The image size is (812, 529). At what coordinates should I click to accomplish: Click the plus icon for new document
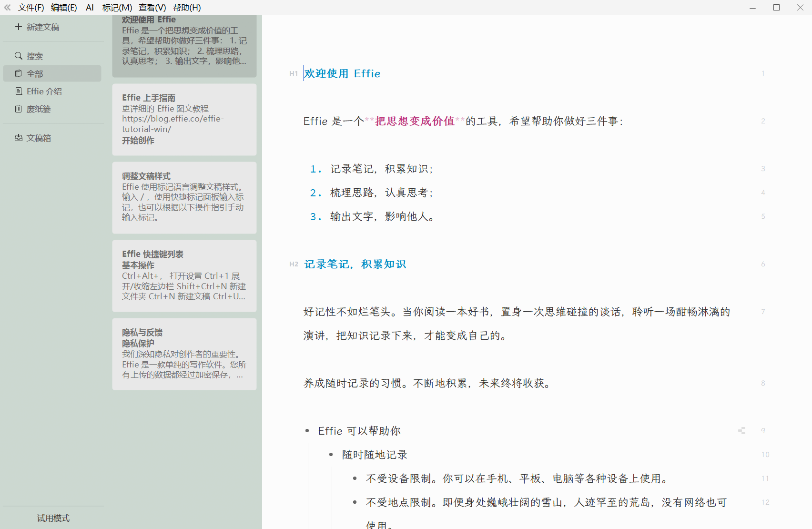point(19,27)
